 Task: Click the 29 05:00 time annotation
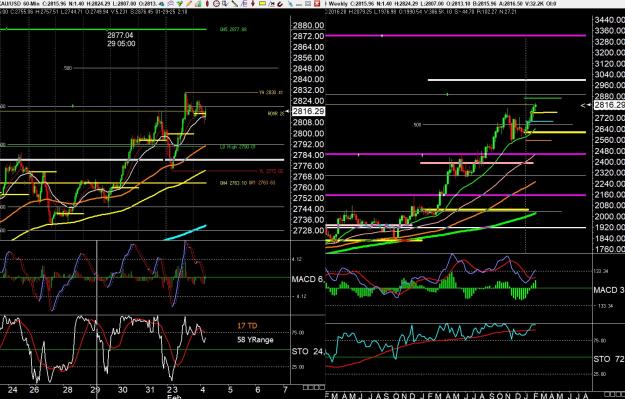(121, 43)
